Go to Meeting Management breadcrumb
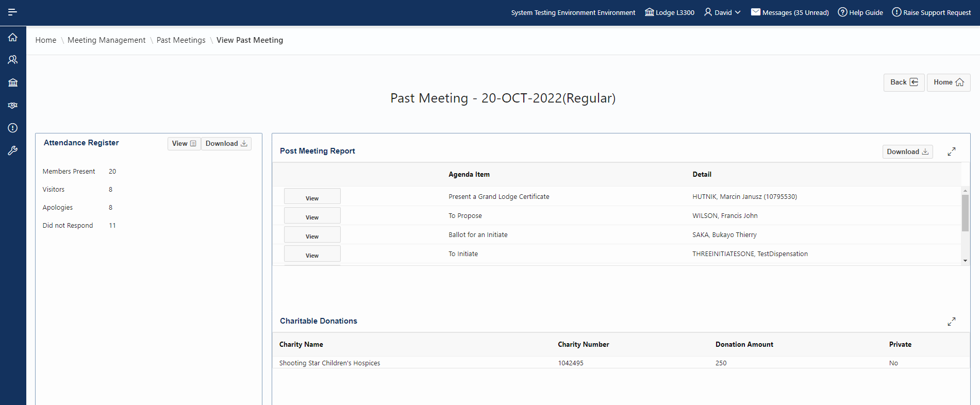 (x=106, y=40)
